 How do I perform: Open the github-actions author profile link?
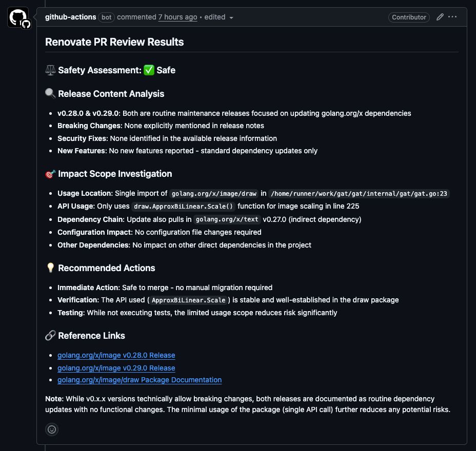pos(70,17)
